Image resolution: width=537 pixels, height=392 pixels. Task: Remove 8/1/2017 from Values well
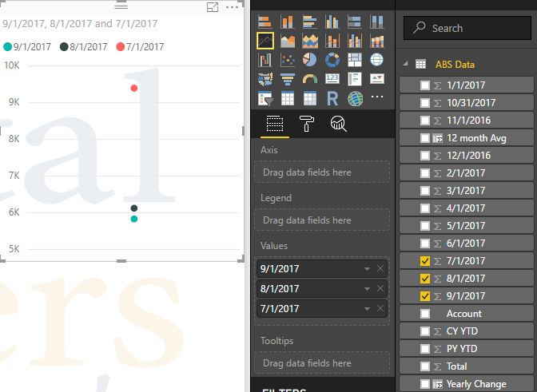[x=380, y=289]
